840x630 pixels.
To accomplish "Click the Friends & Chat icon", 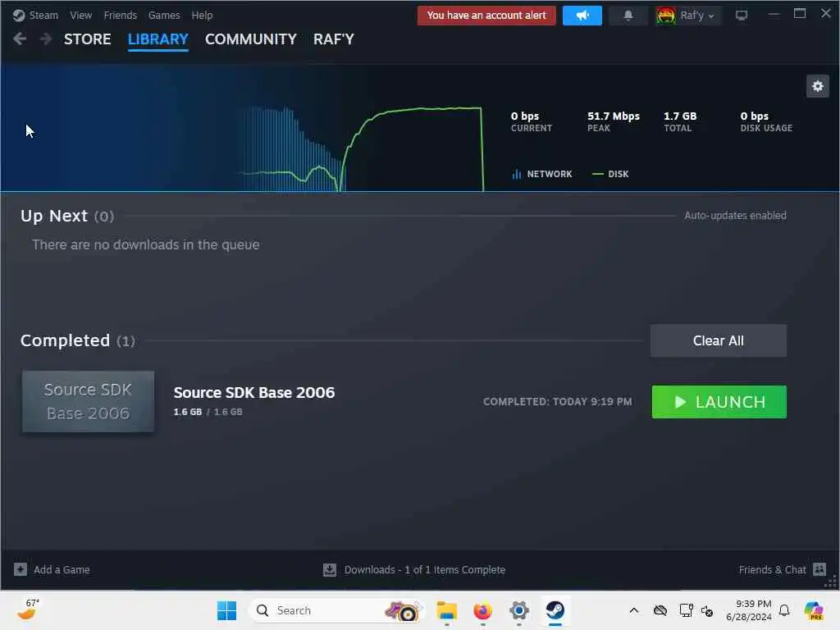I will click(819, 569).
